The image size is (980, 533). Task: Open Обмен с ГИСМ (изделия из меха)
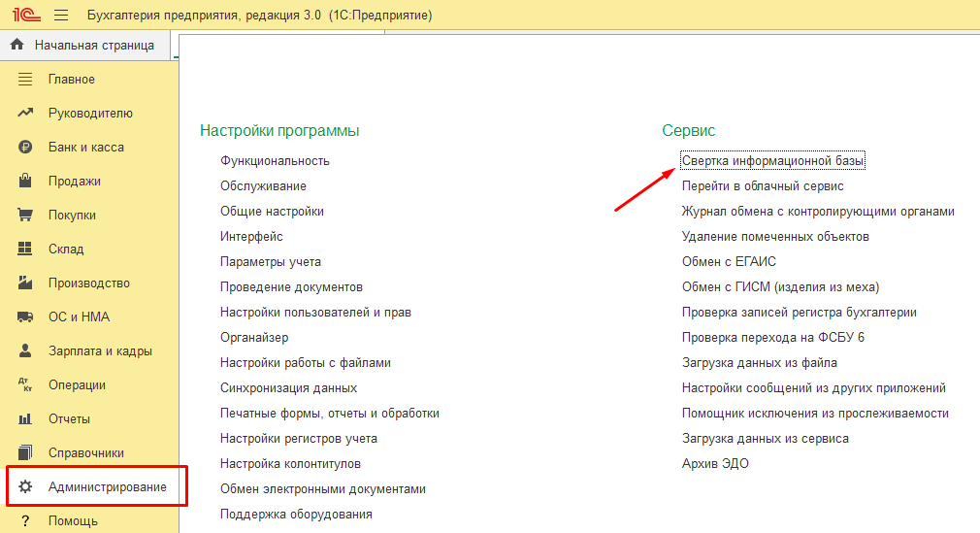[781, 287]
